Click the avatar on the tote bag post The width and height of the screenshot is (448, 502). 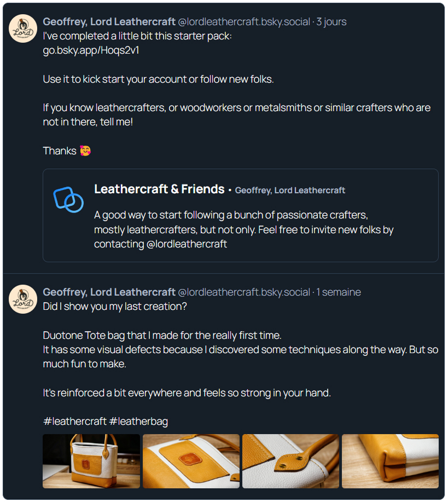(x=23, y=299)
